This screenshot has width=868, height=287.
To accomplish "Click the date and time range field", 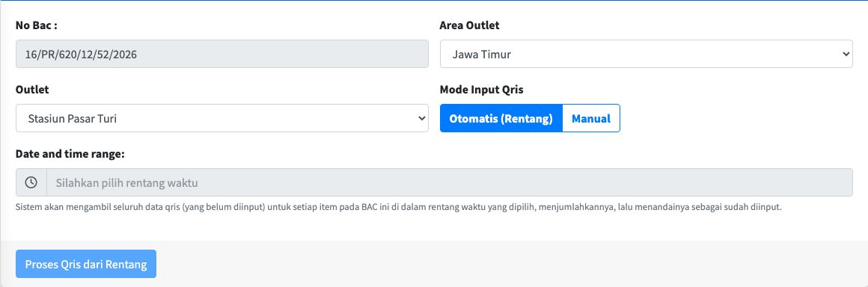I will (450, 182).
